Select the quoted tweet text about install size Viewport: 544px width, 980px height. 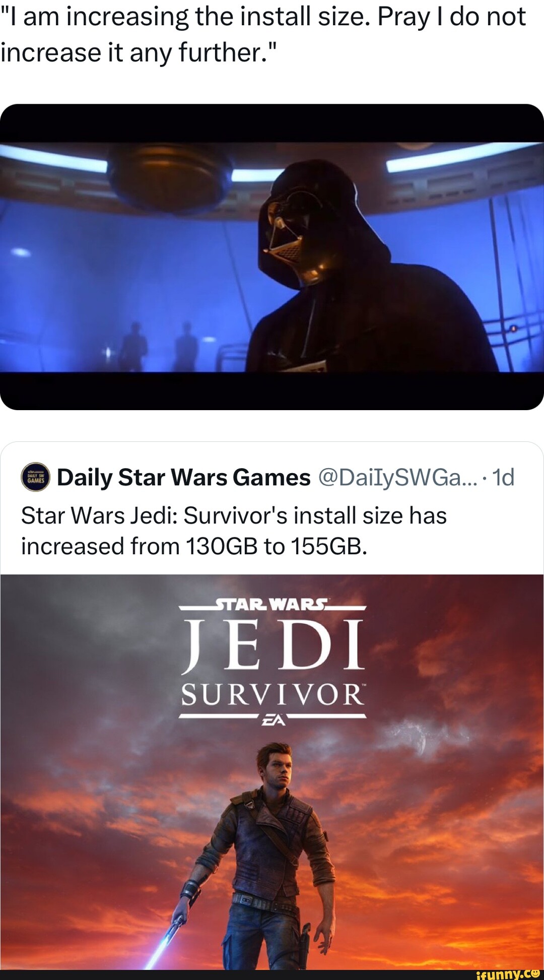(x=234, y=531)
